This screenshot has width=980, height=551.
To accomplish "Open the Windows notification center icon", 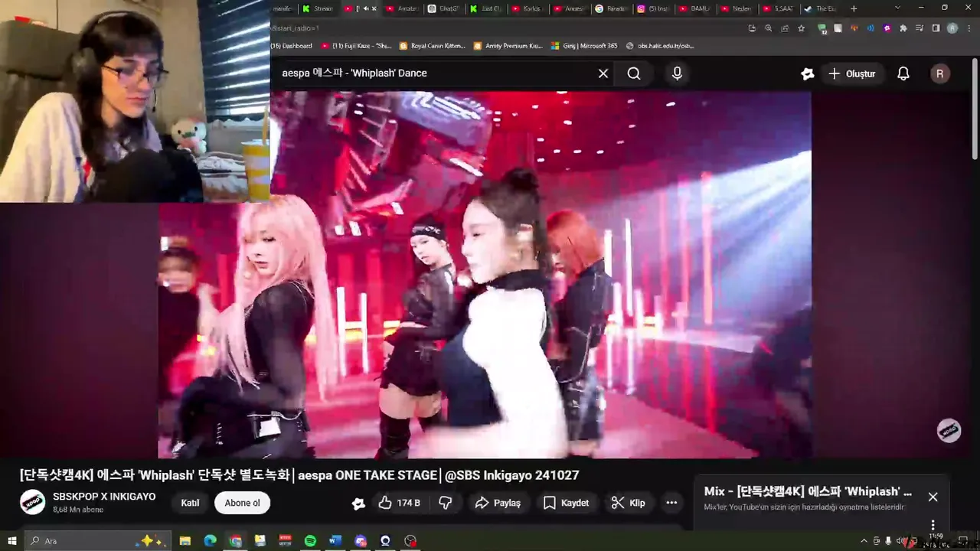I will pyautogui.click(x=962, y=541).
